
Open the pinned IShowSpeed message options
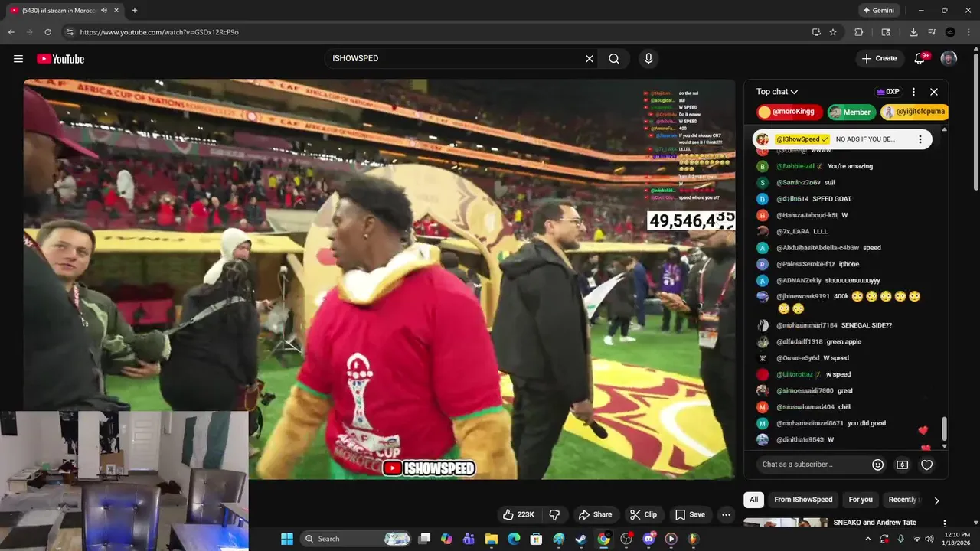click(x=920, y=139)
